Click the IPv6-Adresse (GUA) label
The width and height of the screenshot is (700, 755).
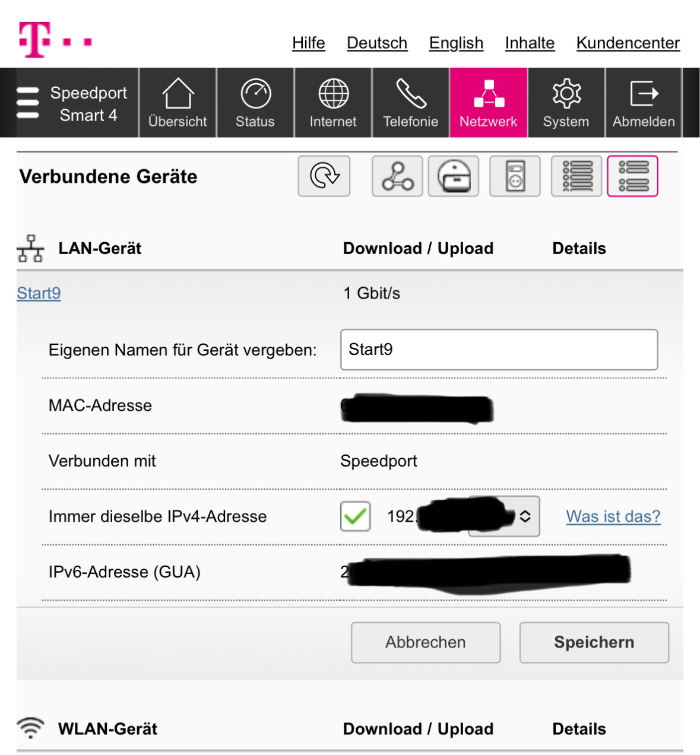point(125,572)
